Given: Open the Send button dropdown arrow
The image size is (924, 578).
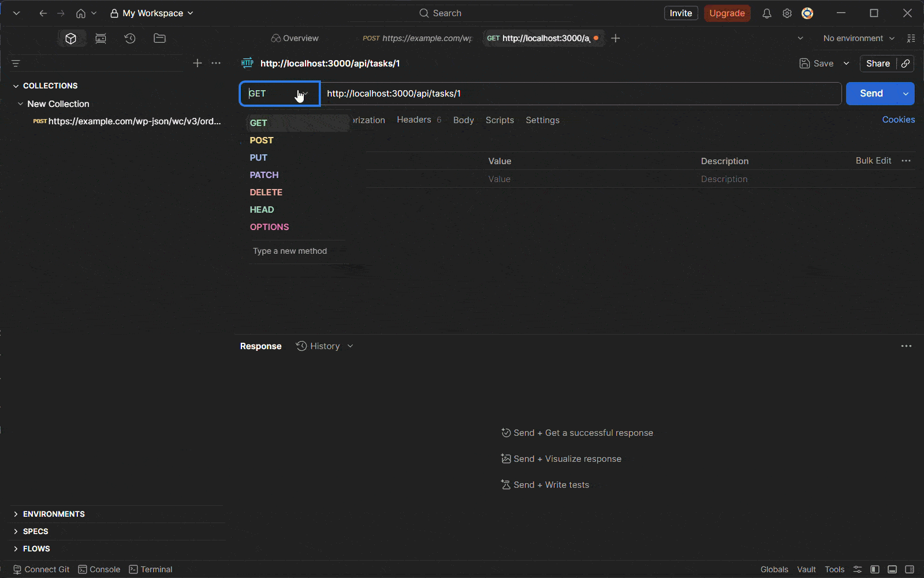Looking at the screenshot, I should tap(906, 94).
